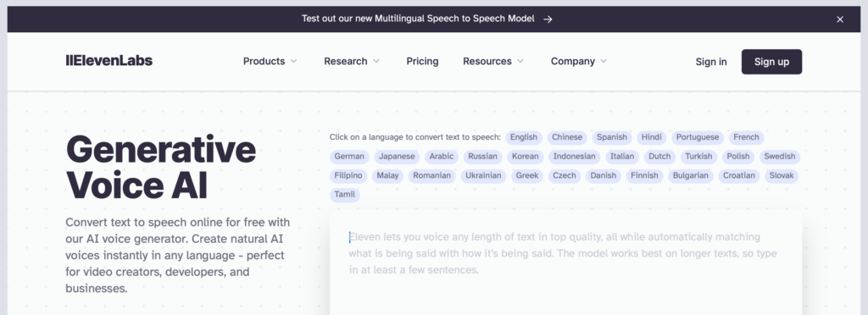
Task: Expand the Resources dropdown chevron
Action: 520,61
